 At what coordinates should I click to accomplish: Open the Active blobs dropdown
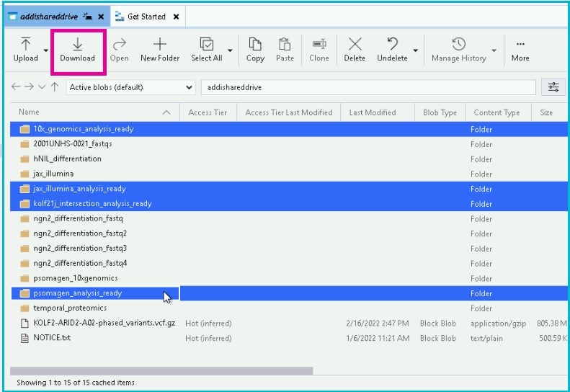[130, 87]
